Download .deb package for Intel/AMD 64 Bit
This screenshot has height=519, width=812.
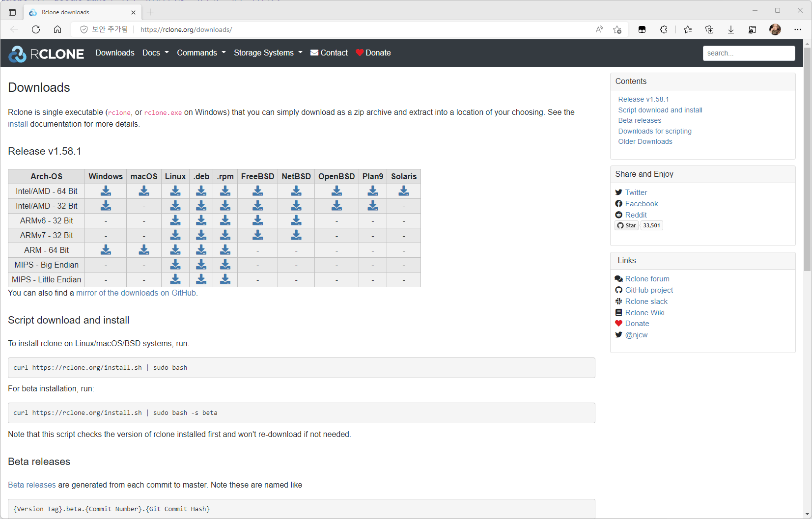pos(201,191)
